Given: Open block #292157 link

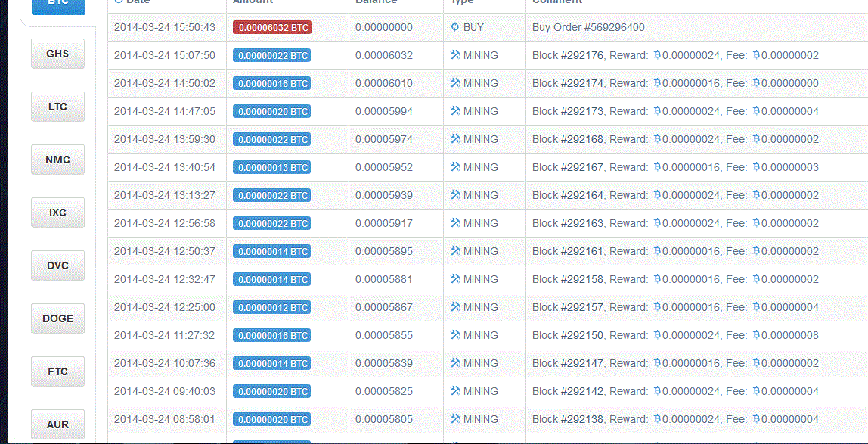Looking at the screenshot, I should (x=581, y=307).
